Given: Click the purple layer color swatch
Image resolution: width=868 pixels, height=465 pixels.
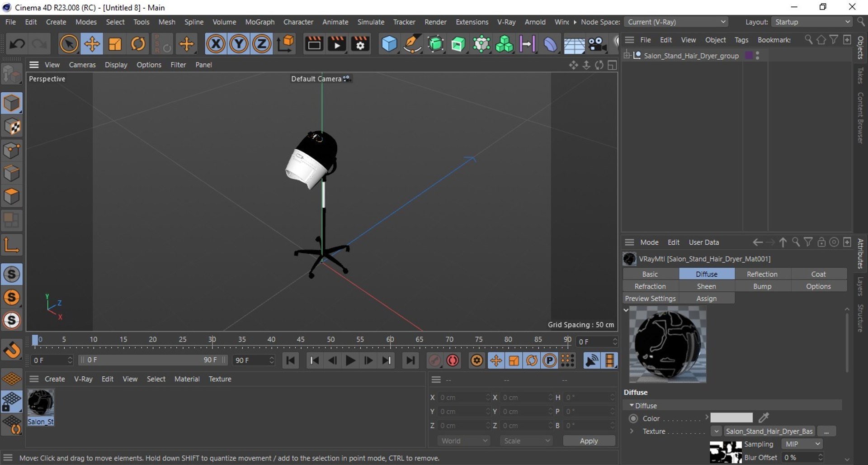Looking at the screenshot, I should pos(749,55).
